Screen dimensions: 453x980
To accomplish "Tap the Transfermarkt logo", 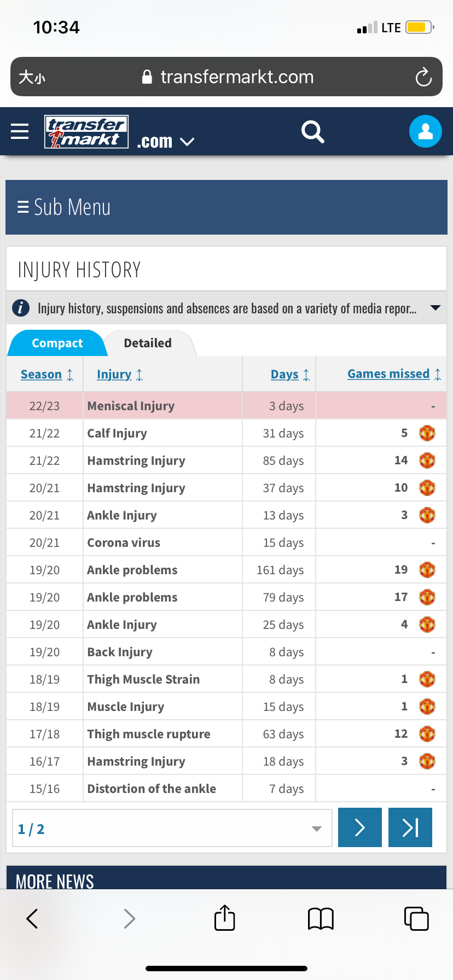I will click(86, 132).
